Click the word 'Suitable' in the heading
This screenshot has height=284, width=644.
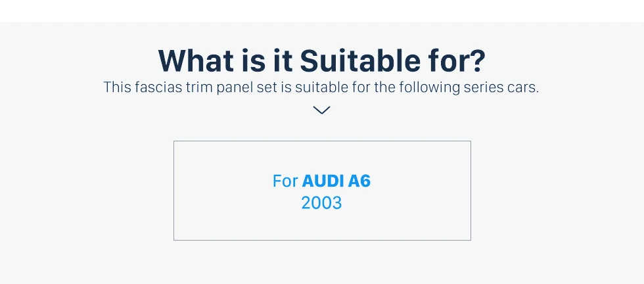(x=360, y=61)
